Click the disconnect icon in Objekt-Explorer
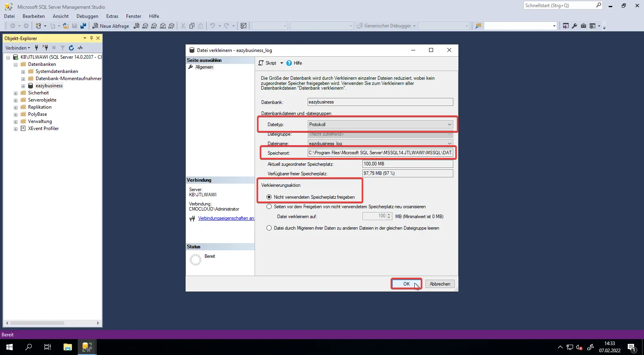 pyautogui.click(x=45, y=48)
